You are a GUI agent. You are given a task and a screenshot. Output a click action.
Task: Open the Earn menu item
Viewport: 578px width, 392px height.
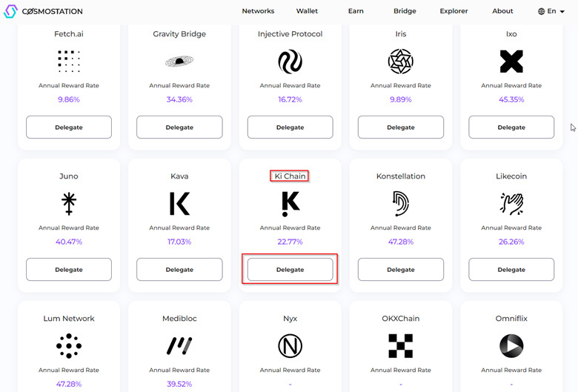pos(356,11)
